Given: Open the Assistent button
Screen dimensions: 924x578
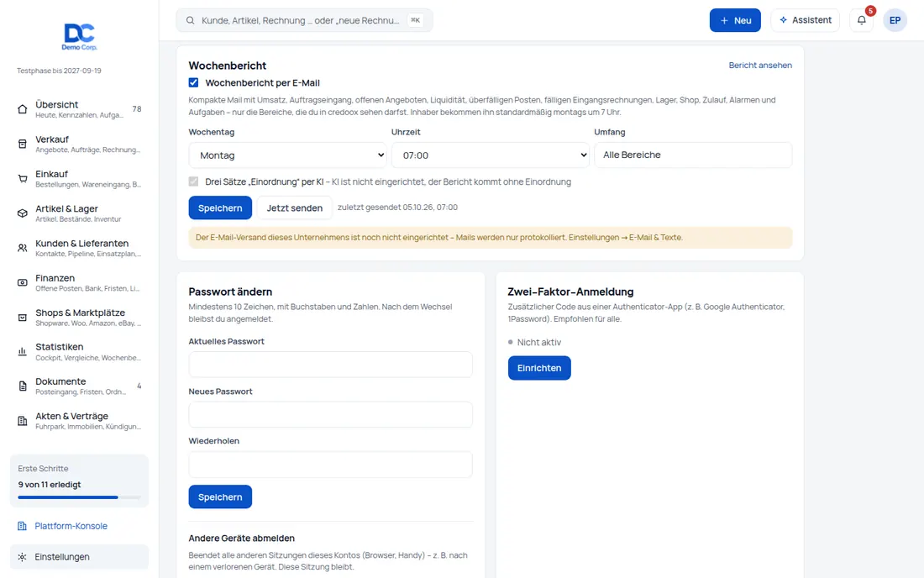Looking at the screenshot, I should pos(805,20).
